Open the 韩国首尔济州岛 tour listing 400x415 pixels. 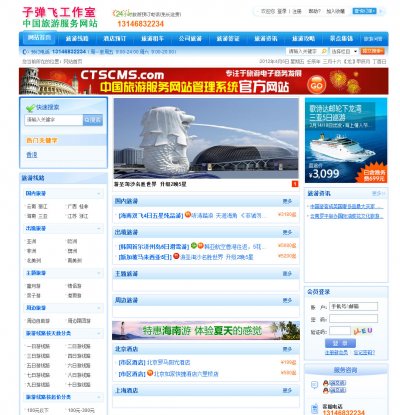coord(154,247)
